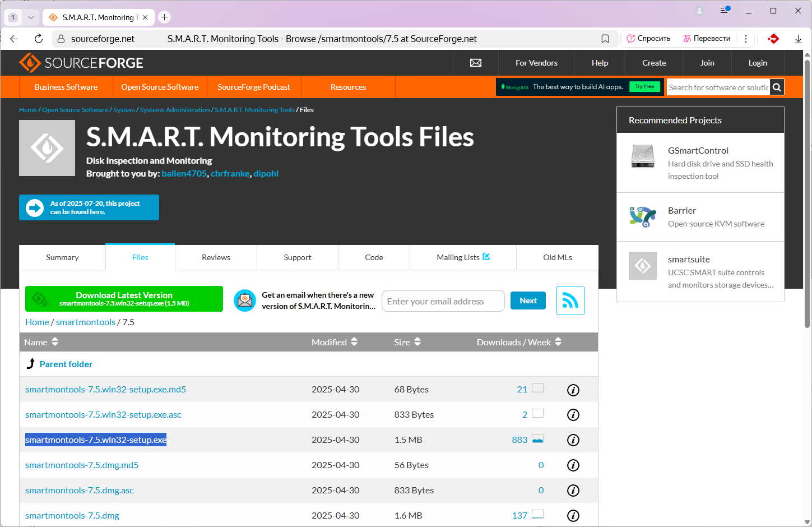Click the Parent folder up arrow icon
812x527 pixels.
point(31,364)
